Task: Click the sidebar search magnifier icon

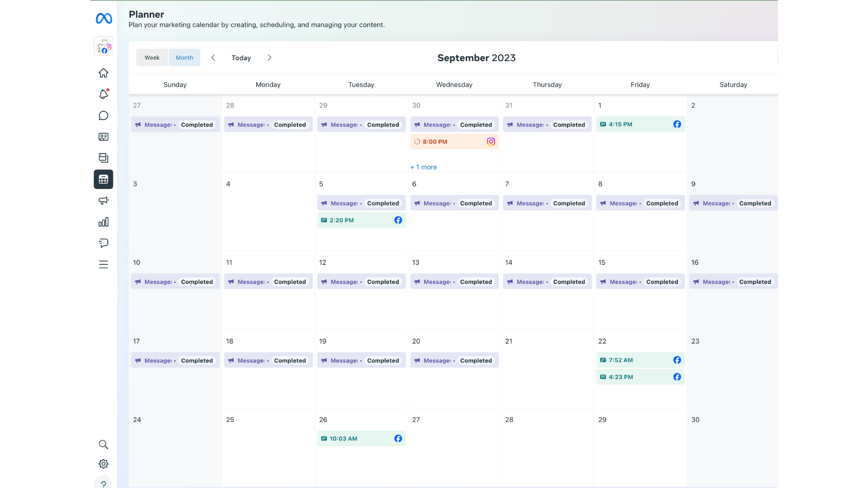Action: coord(104,445)
